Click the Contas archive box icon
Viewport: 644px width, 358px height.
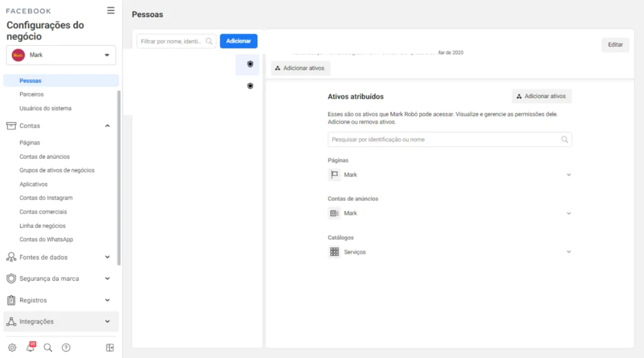coord(11,126)
